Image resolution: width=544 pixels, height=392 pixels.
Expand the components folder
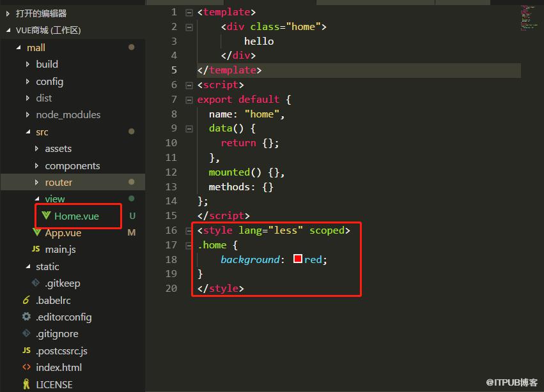[x=37, y=165]
